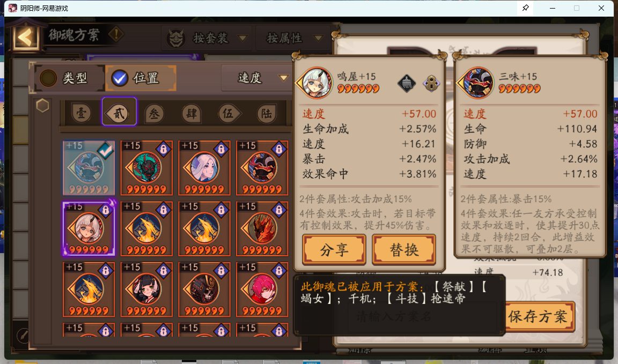Uncheck the first selected soul tile
618x364 pixels.
89,168
